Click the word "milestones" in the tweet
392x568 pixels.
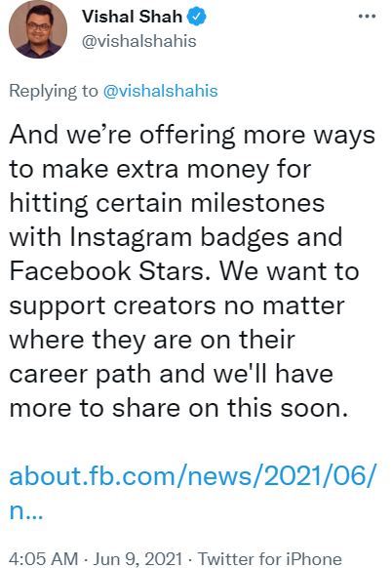(257, 203)
